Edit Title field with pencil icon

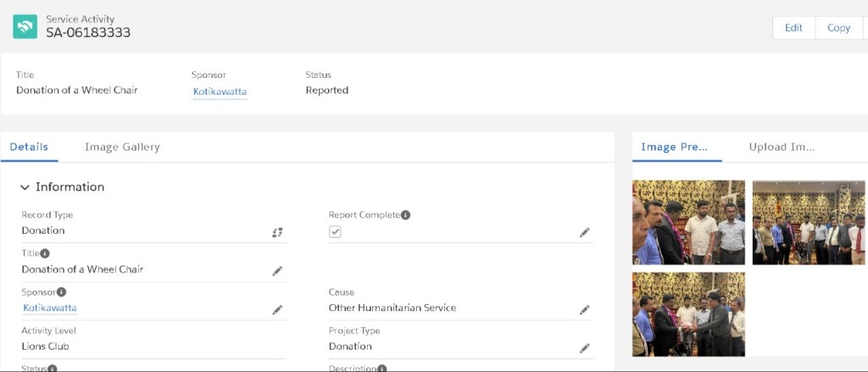coord(277,270)
